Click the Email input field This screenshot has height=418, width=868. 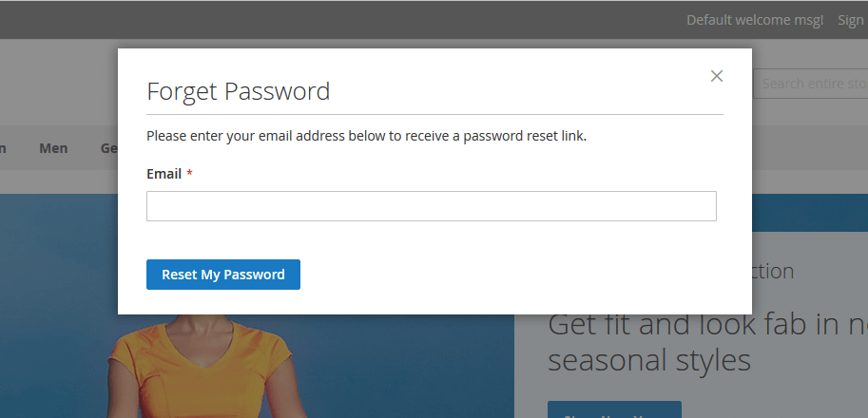[x=431, y=206]
